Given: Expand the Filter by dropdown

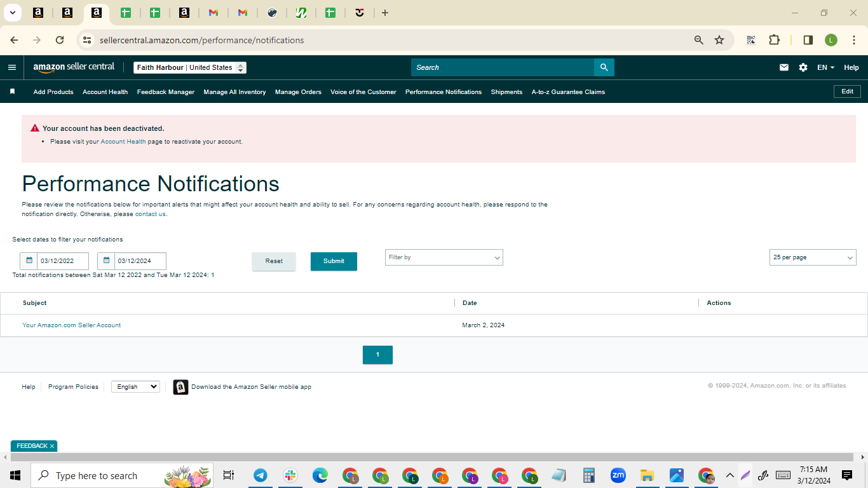Looking at the screenshot, I should click(444, 257).
